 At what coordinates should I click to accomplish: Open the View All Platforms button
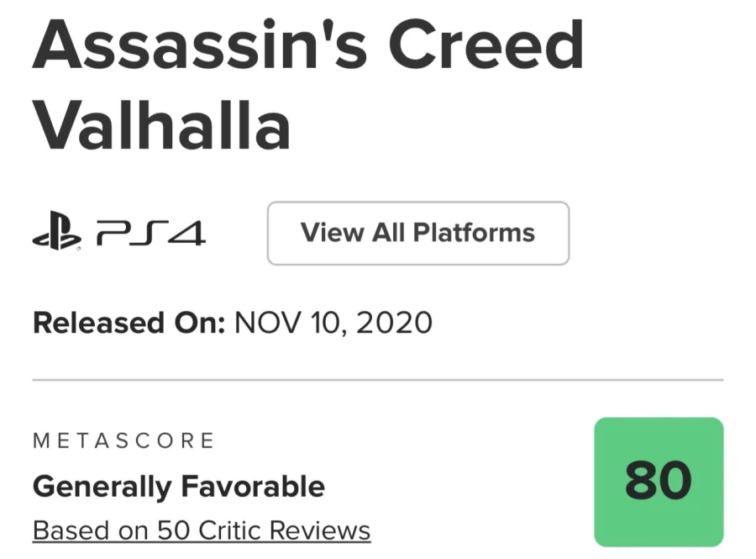(x=417, y=233)
